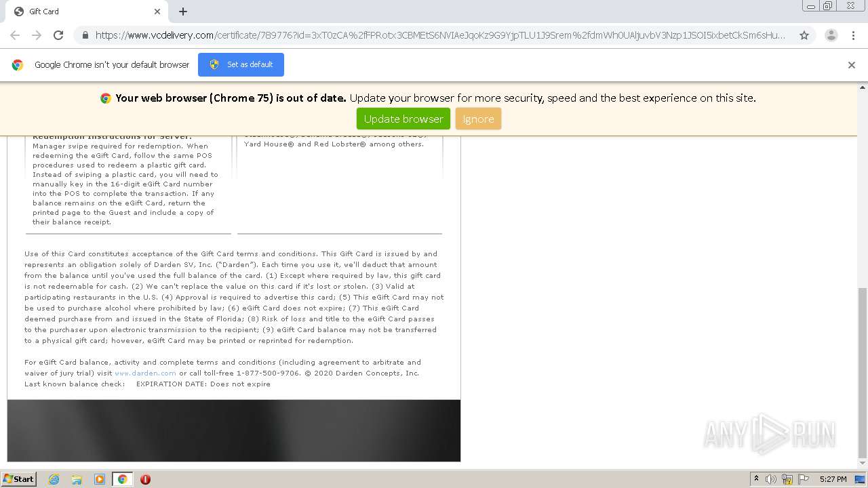Click 'Yard House® and Red Lobster®' text
Viewport: 868px width, 488px height.
click(305, 144)
